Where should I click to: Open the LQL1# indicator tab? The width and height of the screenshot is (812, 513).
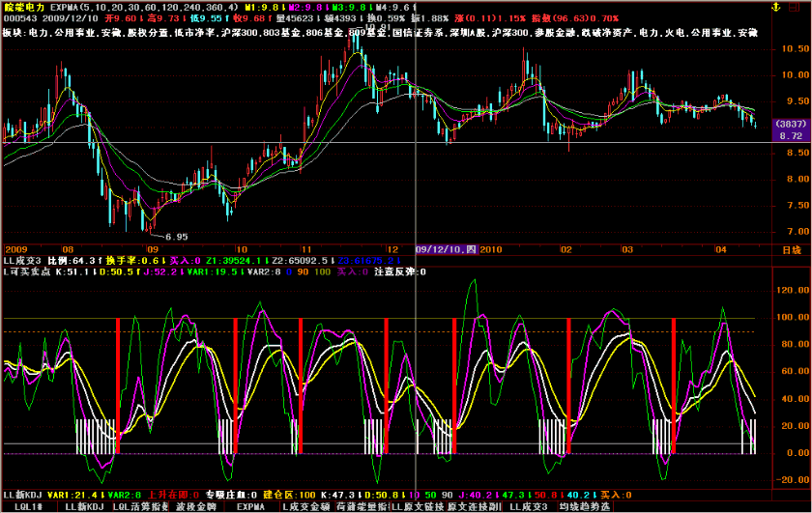tap(28, 506)
